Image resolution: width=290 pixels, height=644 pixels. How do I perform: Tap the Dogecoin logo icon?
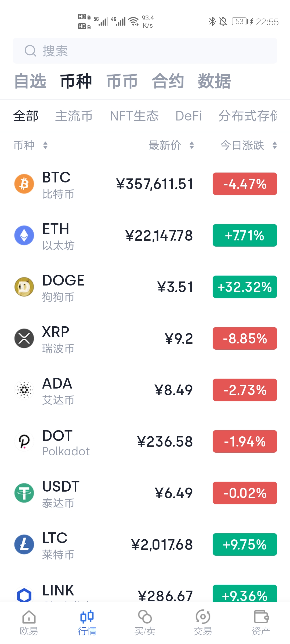24,287
